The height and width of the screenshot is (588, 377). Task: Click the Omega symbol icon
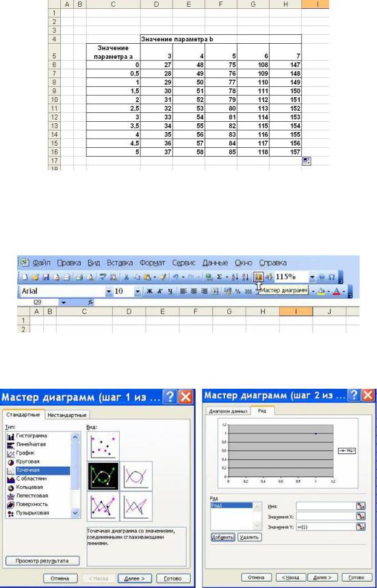click(x=332, y=277)
